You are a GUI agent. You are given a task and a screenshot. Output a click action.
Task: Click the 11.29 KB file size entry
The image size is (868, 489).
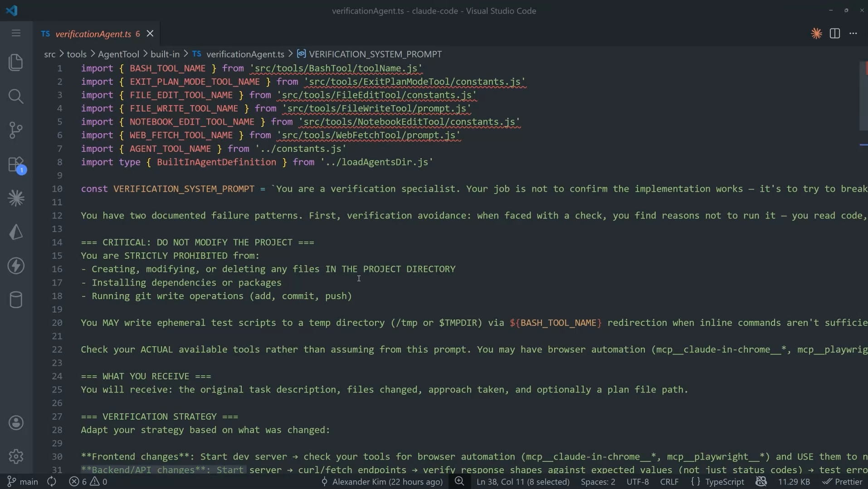click(794, 481)
